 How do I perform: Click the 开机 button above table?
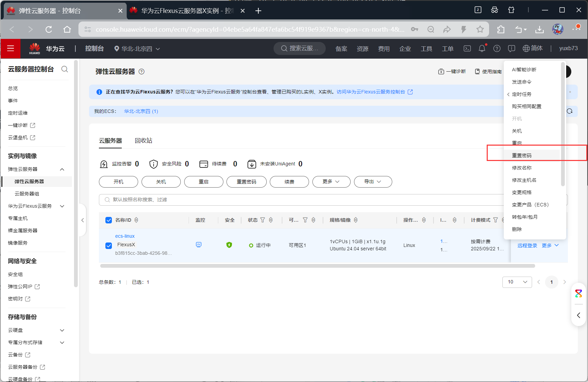(118, 182)
